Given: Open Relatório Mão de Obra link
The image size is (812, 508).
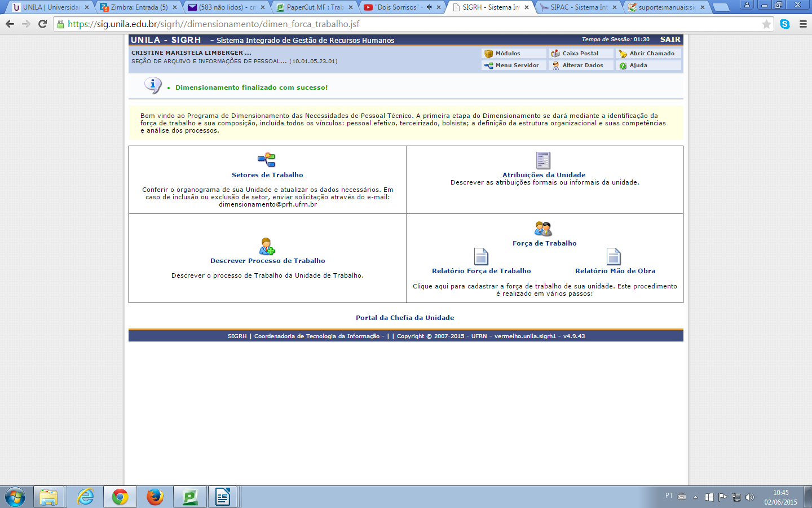Looking at the screenshot, I should (615, 271).
